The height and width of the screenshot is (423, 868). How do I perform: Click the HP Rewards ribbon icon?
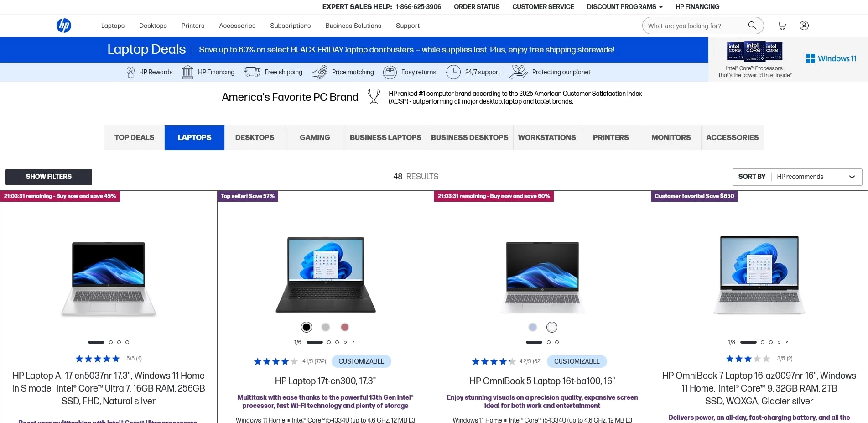130,72
